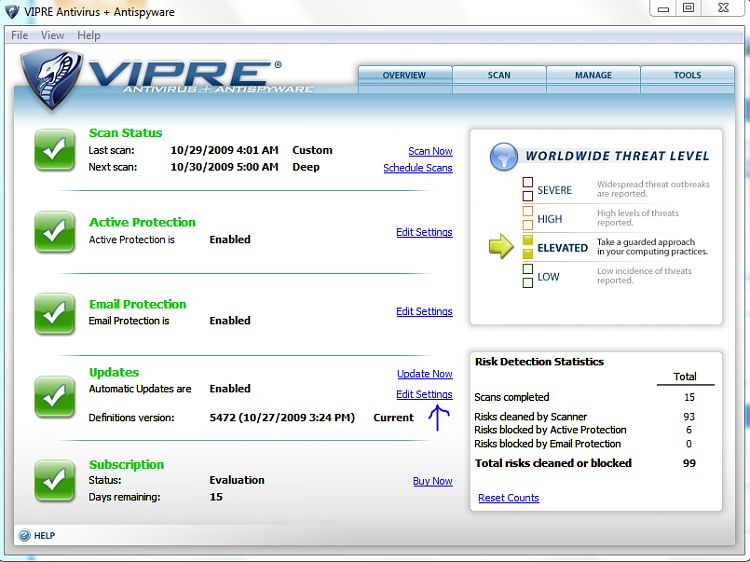Screen dimensions: 750x562
Task: Click the WORLDWIDE THREAT LEVEL title
Action: click(x=617, y=156)
